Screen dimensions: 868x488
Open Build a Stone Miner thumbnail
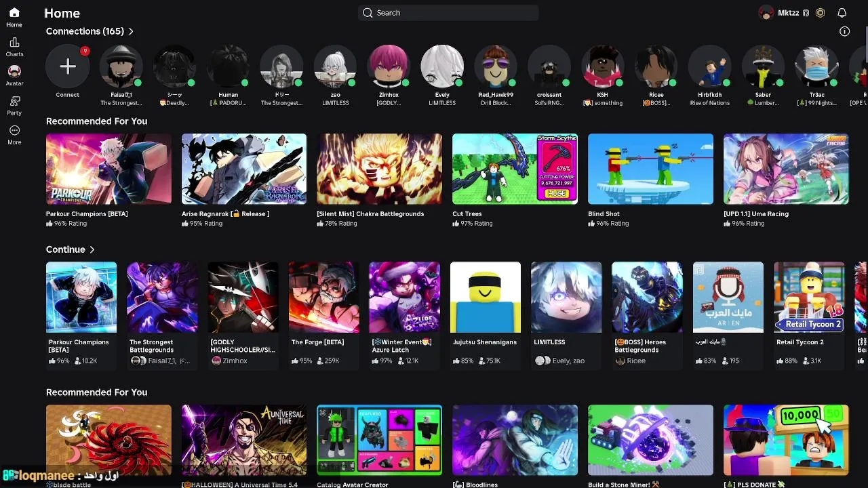tap(651, 440)
